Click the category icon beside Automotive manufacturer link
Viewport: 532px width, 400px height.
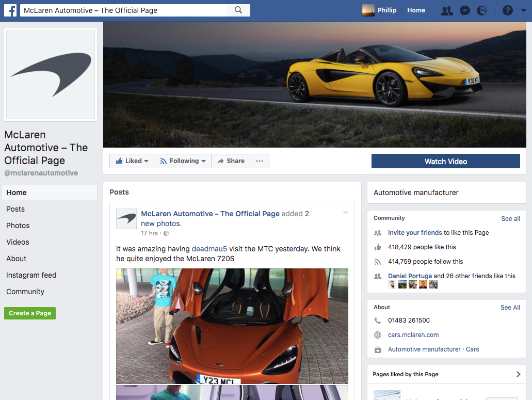click(x=378, y=349)
